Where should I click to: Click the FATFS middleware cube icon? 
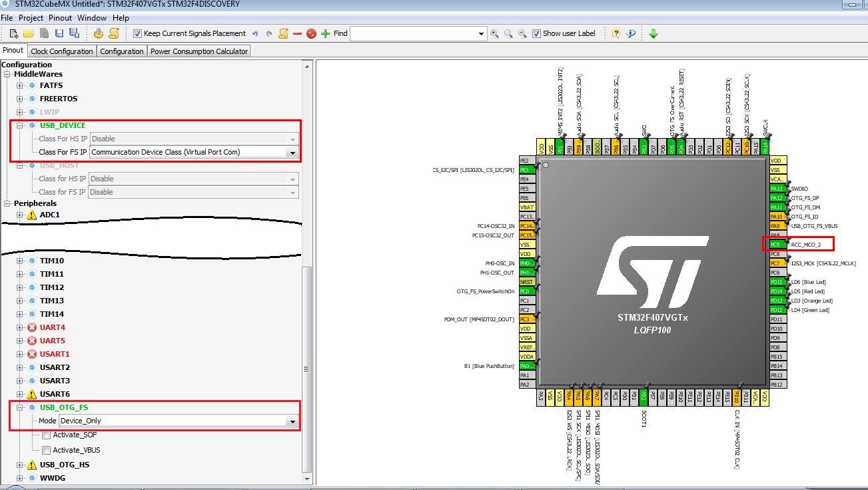pos(31,85)
